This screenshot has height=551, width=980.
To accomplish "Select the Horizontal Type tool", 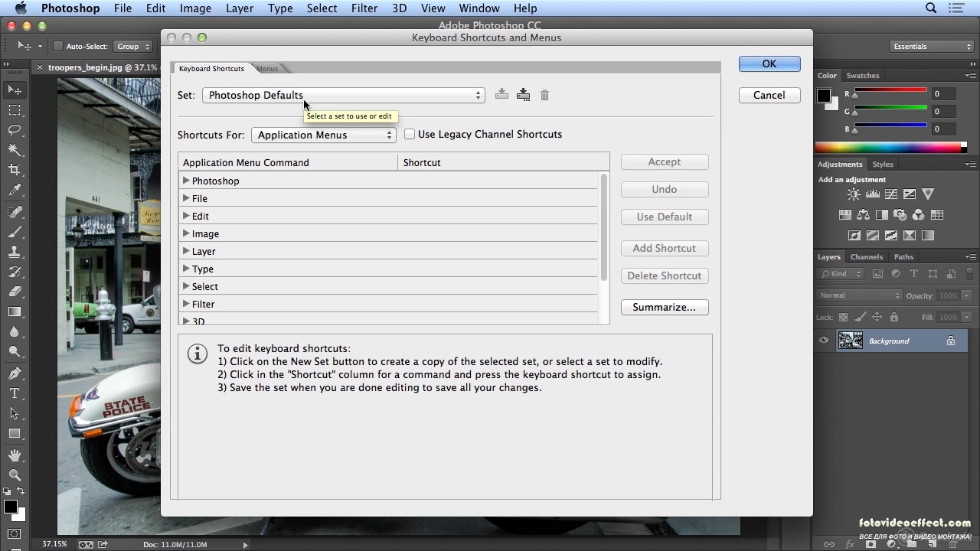I will coord(15,393).
